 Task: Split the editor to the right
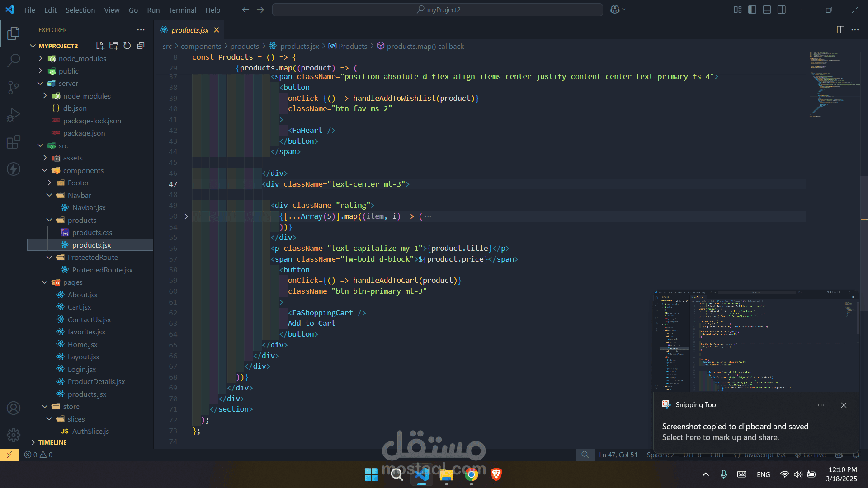tap(840, 30)
